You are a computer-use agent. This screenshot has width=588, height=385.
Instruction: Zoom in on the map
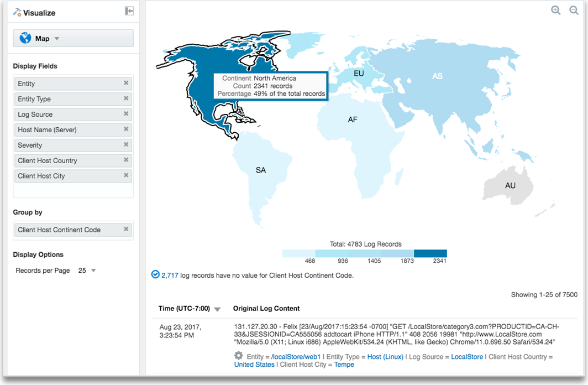coord(556,11)
